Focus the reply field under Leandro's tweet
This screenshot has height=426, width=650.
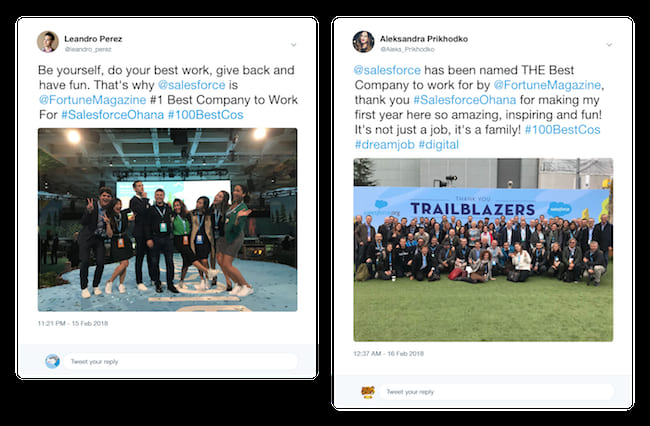181,361
